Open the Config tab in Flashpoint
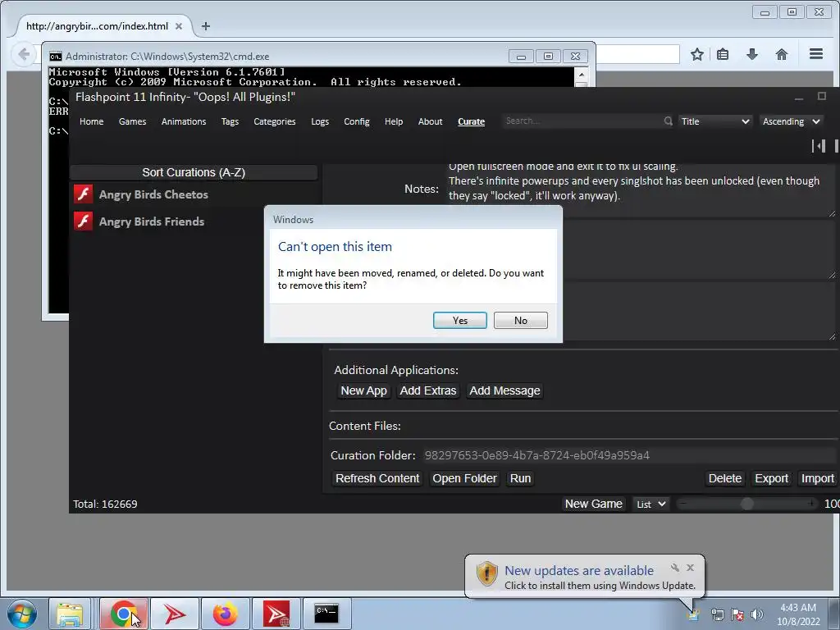Screen dimensions: 840x630 357,121
